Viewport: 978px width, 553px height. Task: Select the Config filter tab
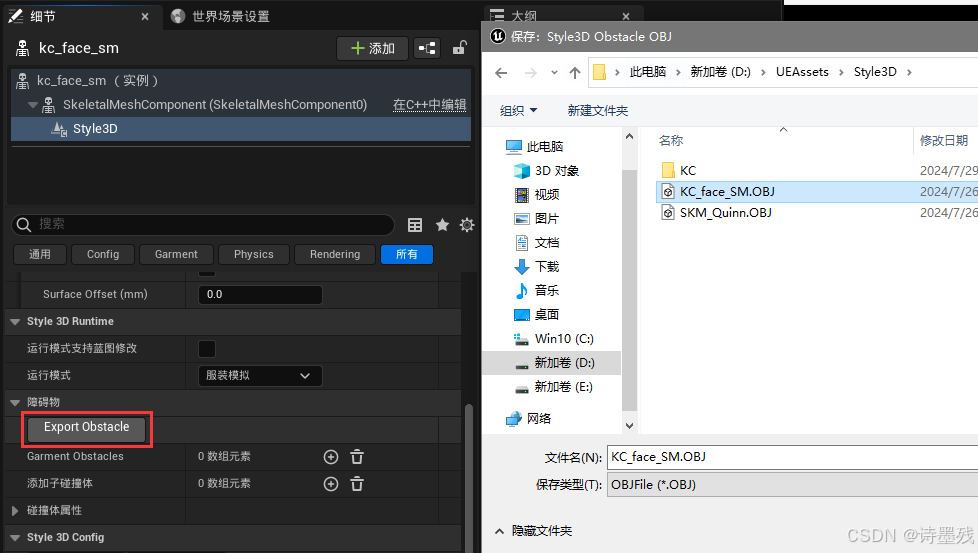pyautogui.click(x=103, y=254)
